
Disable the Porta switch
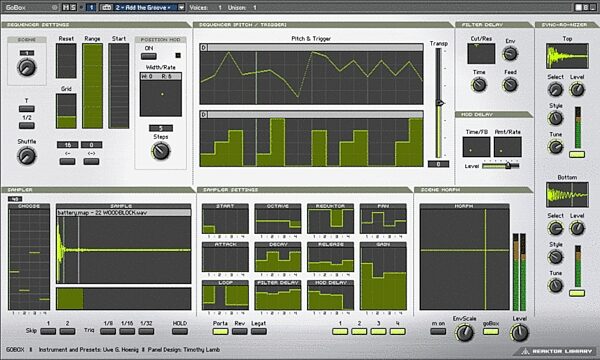220,331
